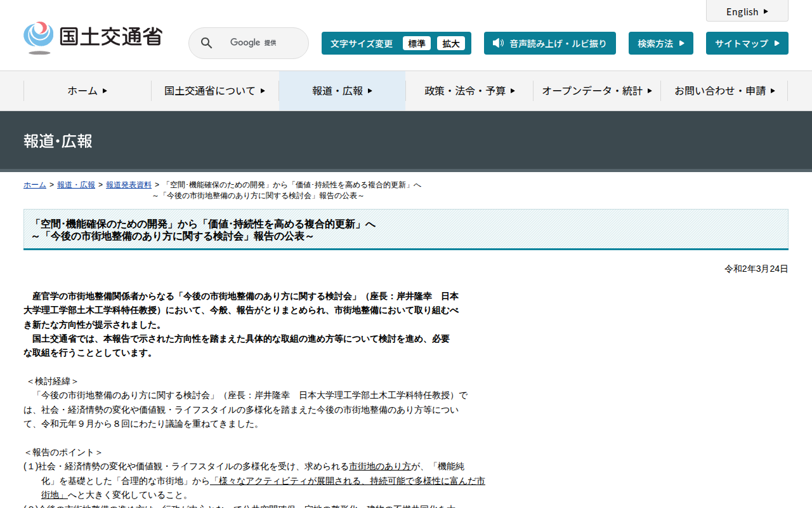Click the ＜報告のポイント＞ heading
This screenshot has height=508, width=812.
click(63, 453)
